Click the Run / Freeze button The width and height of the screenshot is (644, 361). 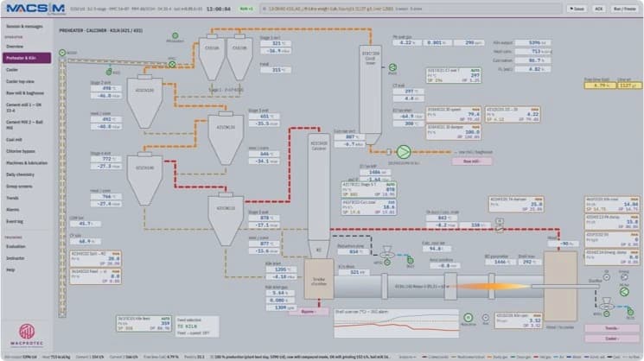[624, 9]
